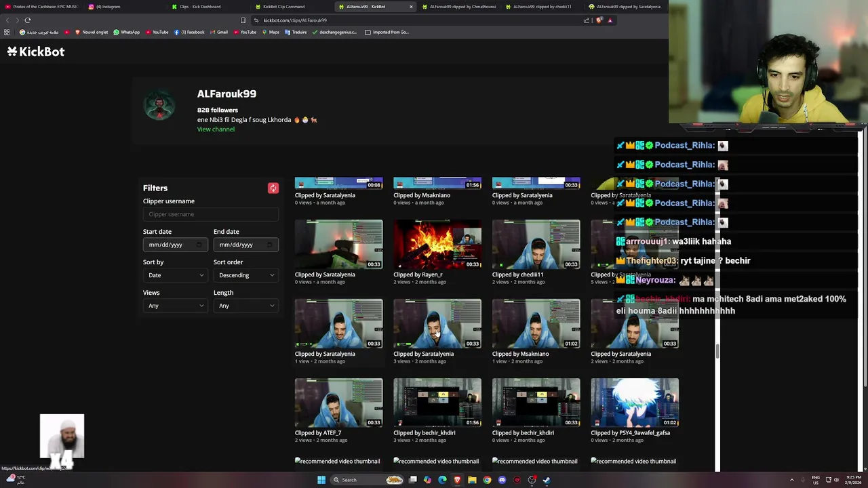Open the Length filter dropdown
868x488 pixels.
tap(246, 306)
